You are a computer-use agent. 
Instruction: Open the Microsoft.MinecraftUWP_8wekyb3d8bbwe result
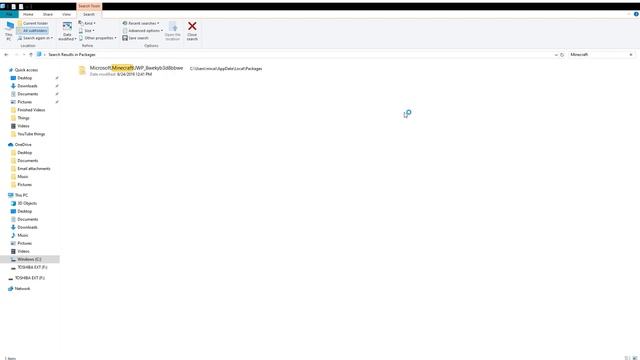(x=136, y=68)
